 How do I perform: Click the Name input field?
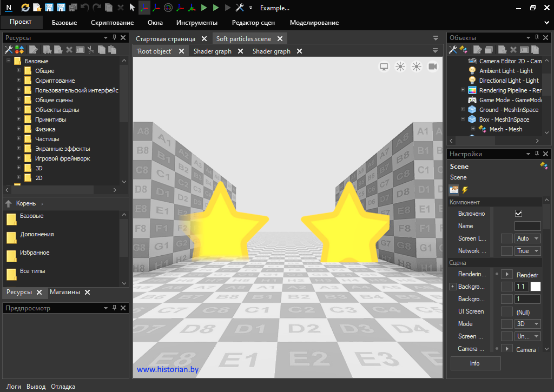(527, 226)
